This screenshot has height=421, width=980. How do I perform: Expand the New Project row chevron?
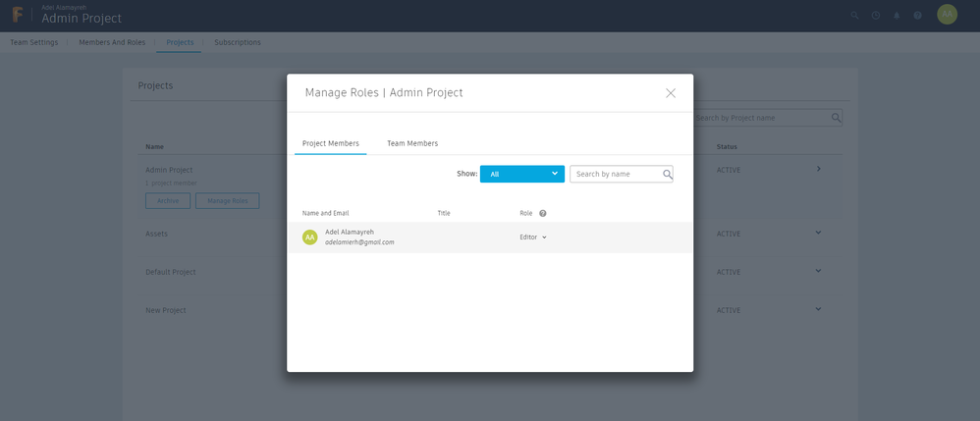pos(819,308)
